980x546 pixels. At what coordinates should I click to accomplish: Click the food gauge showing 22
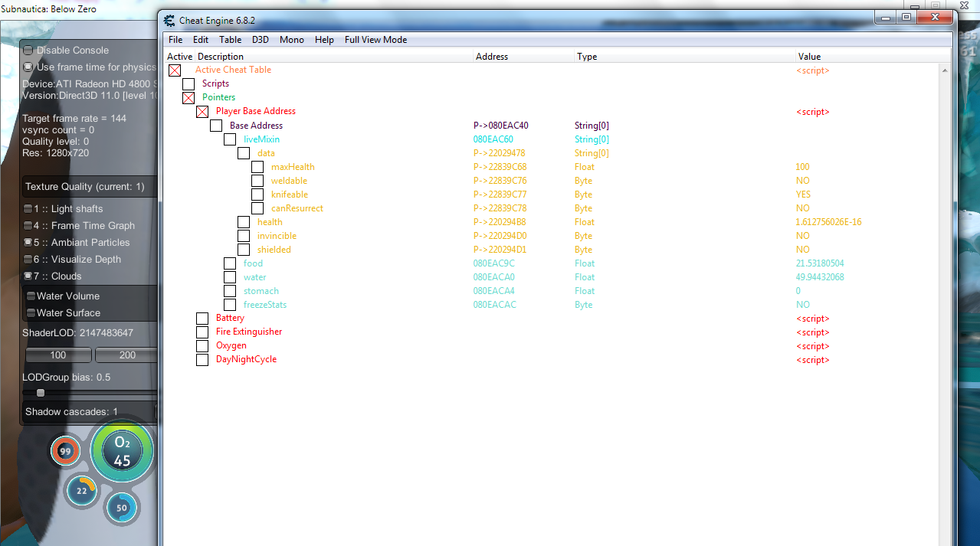tap(82, 491)
